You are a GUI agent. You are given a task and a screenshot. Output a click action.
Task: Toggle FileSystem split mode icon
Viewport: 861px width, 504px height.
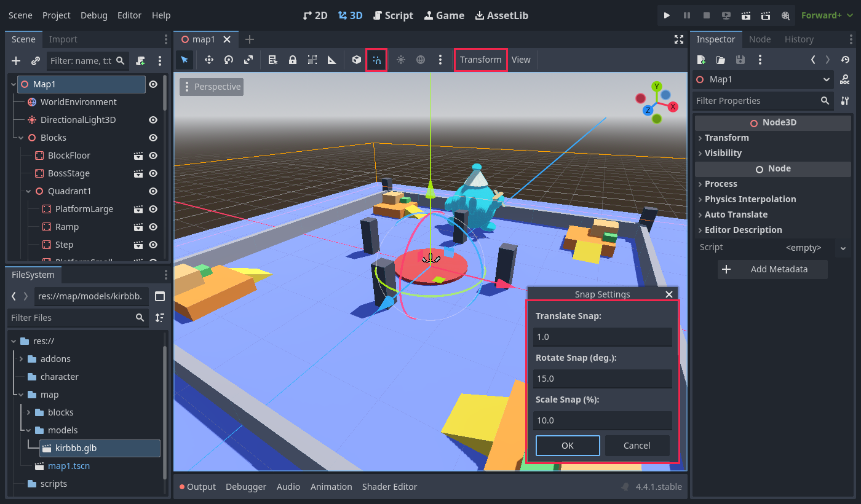[x=160, y=296]
